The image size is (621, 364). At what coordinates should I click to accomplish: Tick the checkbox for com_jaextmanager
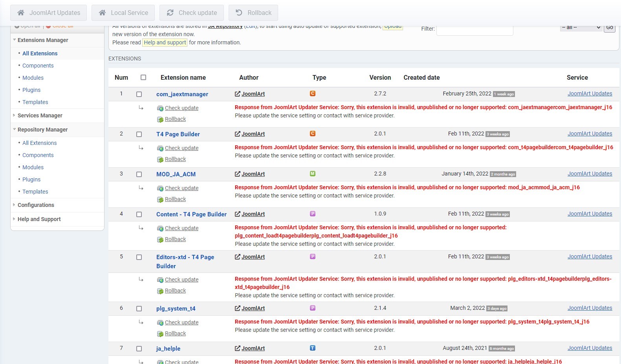139,94
